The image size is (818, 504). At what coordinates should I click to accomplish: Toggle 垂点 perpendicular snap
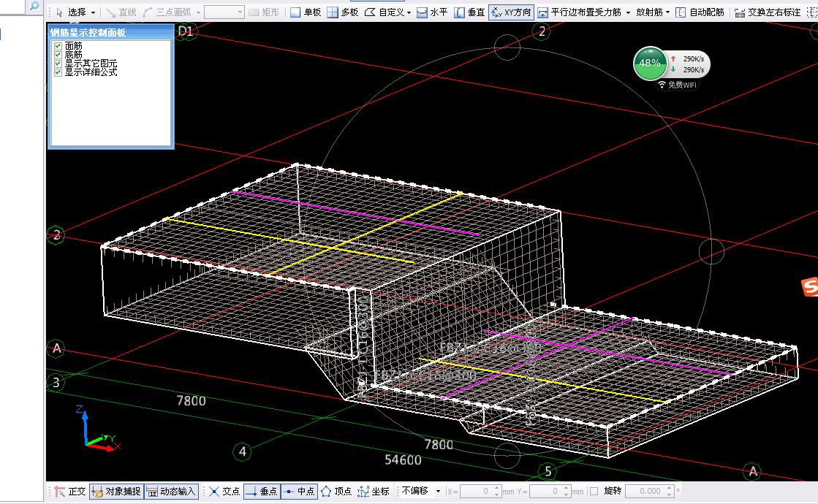[x=262, y=491]
